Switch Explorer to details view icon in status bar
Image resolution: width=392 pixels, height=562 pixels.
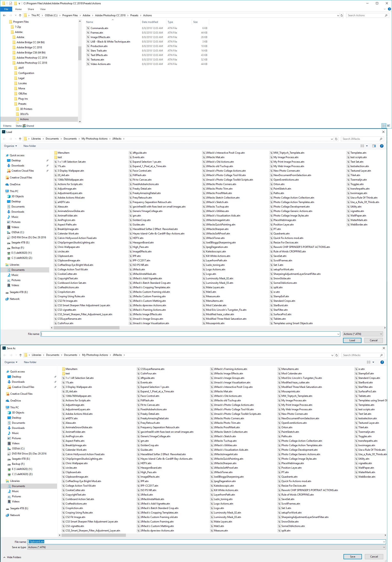(x=384, y=126)
